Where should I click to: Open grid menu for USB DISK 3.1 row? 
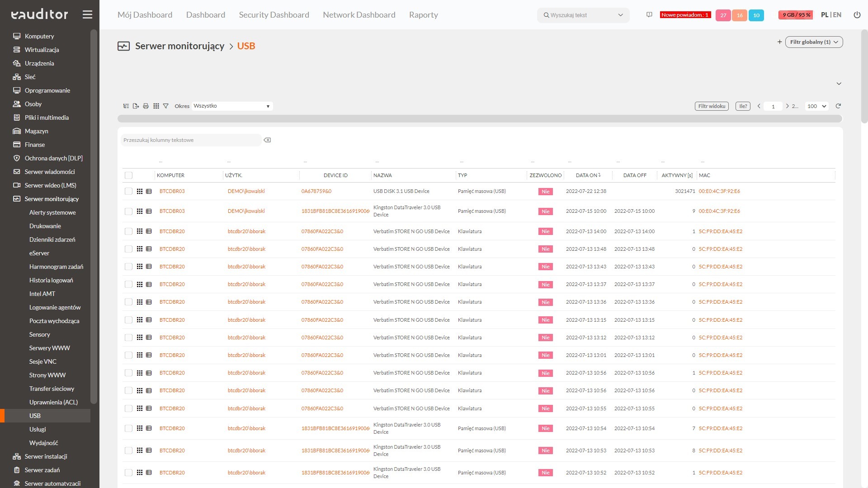click(140, 192)
